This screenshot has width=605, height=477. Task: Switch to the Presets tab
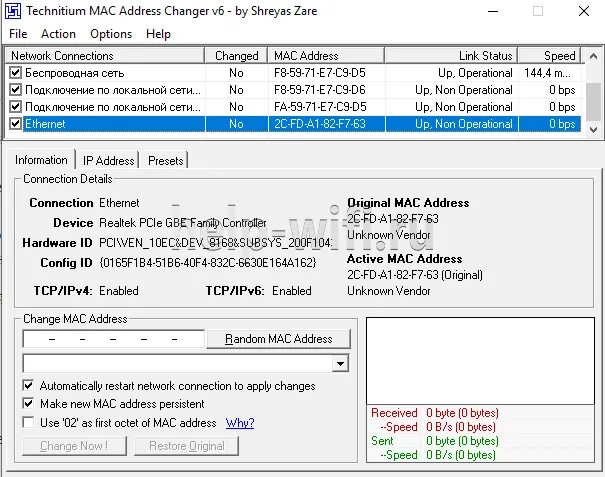pos(166,161)
